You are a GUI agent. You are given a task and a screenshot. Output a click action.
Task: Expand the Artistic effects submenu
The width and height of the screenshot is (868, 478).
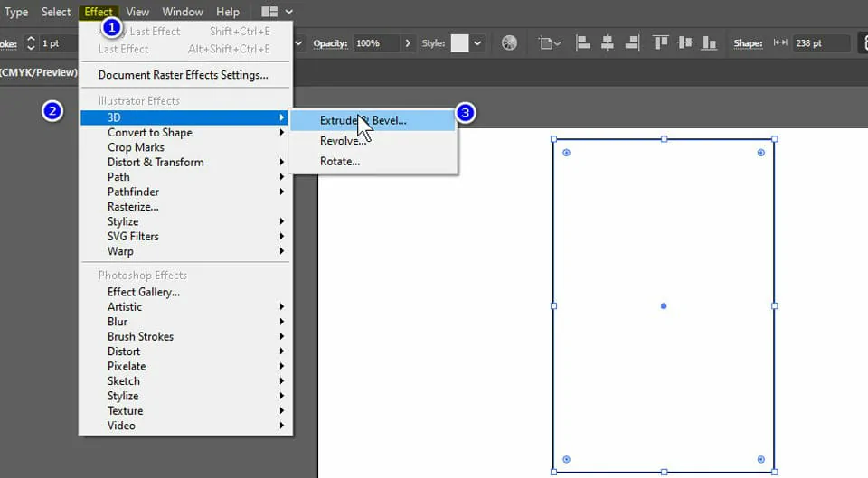pos(184,306)
